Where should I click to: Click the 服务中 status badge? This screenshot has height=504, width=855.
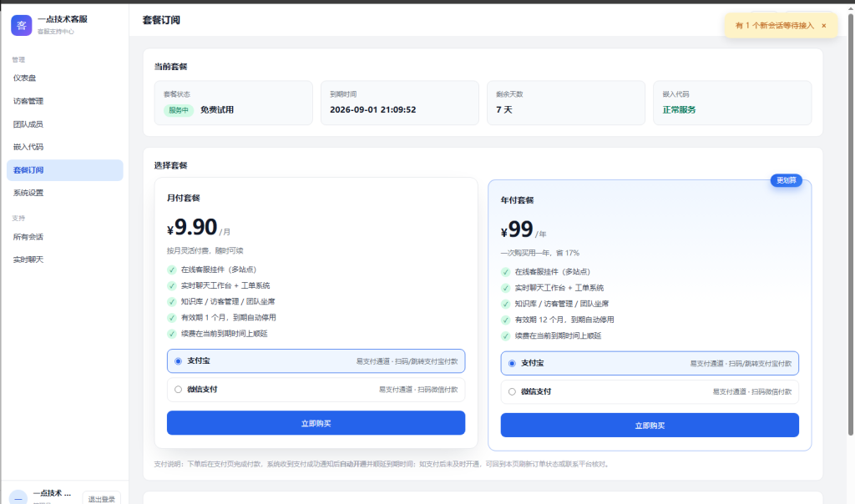[x=179, y=110]
